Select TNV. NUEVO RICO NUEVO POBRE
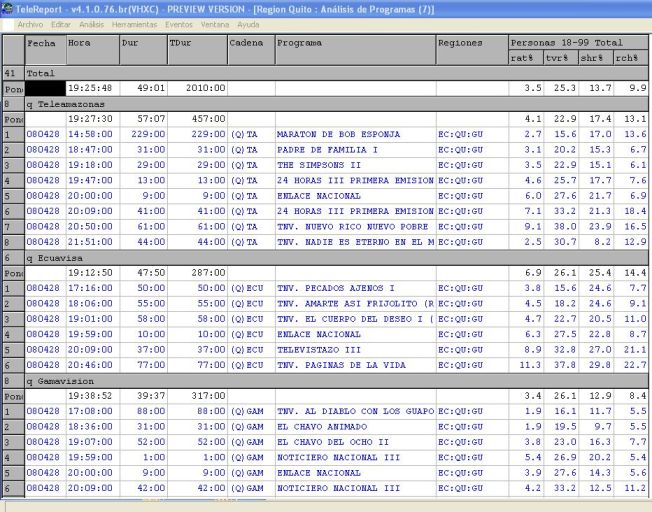Screen dimensions: 652x512 pyautogui.click(x=353, y=227)
